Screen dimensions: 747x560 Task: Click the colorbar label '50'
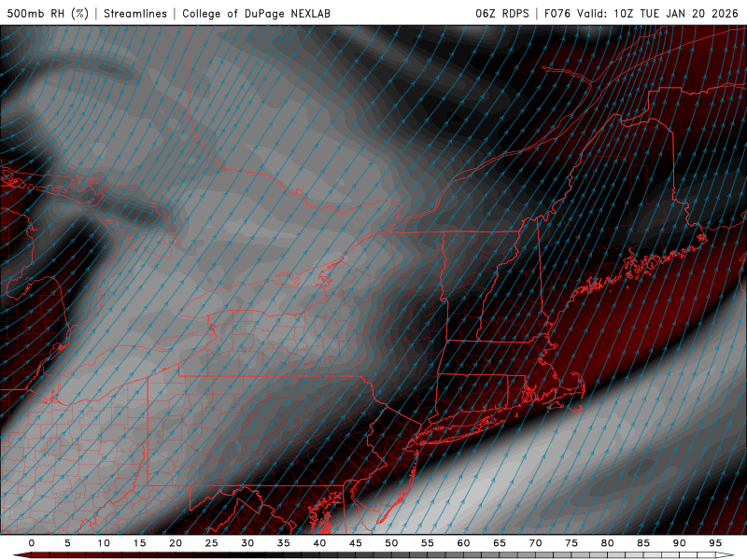pyautogui.click(x=391, y=543)
